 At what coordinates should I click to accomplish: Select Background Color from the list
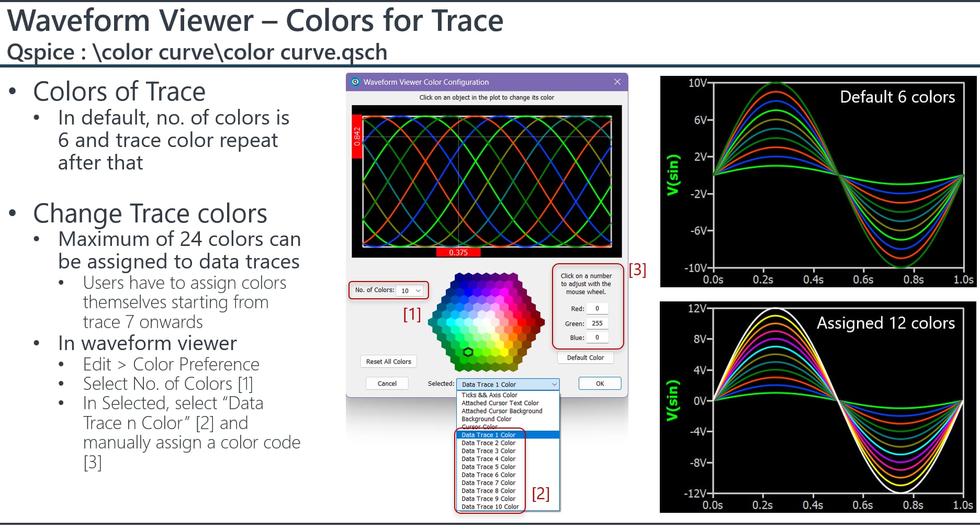(486, 419)
